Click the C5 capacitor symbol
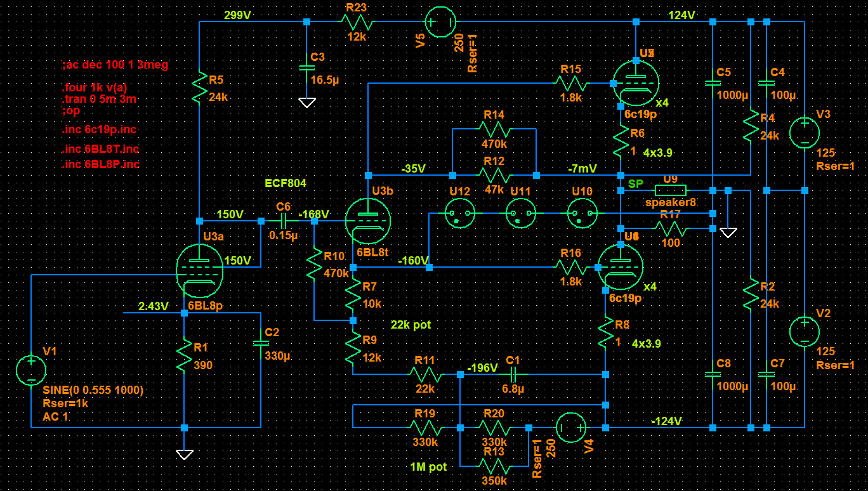This screenshot has width=868, height=491. point(713,83)
